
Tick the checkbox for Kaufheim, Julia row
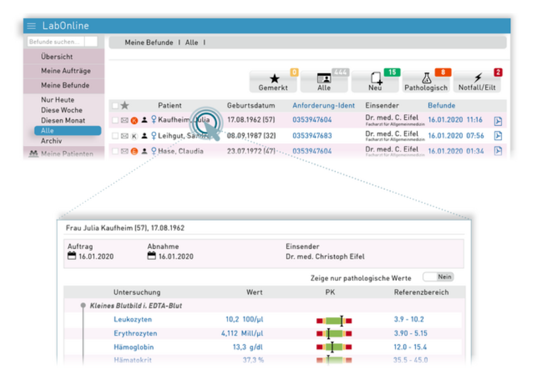coord(115,120)
